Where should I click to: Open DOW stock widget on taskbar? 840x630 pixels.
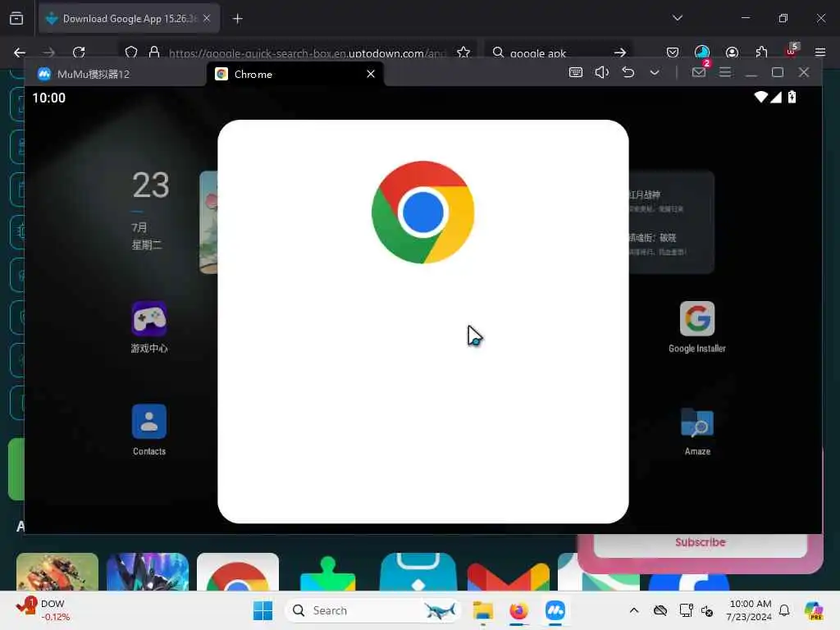click(x=43, y=610)
